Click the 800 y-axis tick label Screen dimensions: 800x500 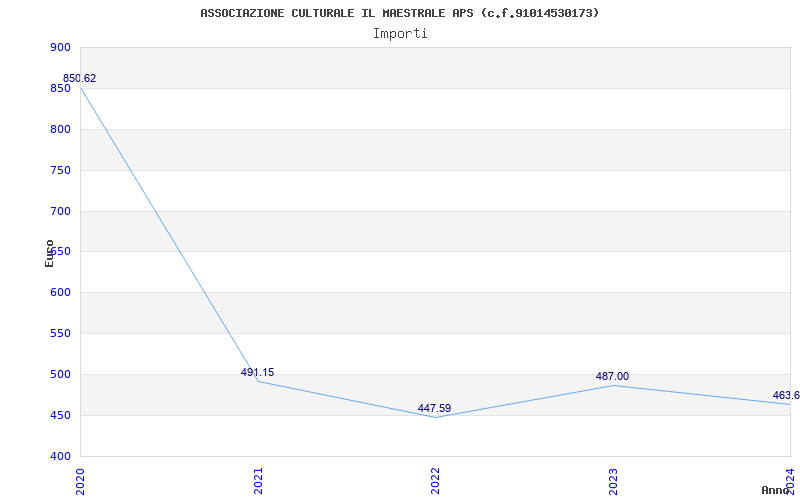tap(60, 130)
